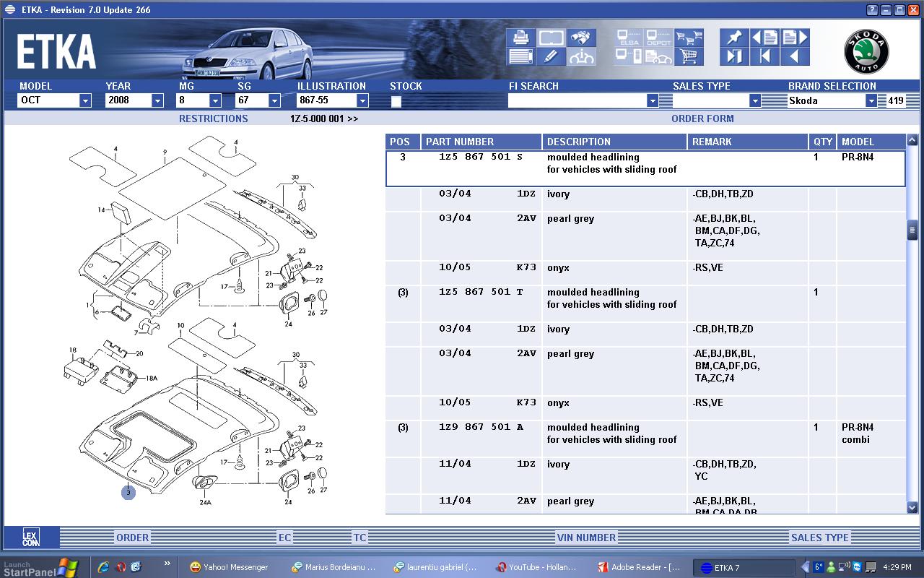The image size is (924, 578).
Task: Select the empty frame view icon
Action: 550,37
